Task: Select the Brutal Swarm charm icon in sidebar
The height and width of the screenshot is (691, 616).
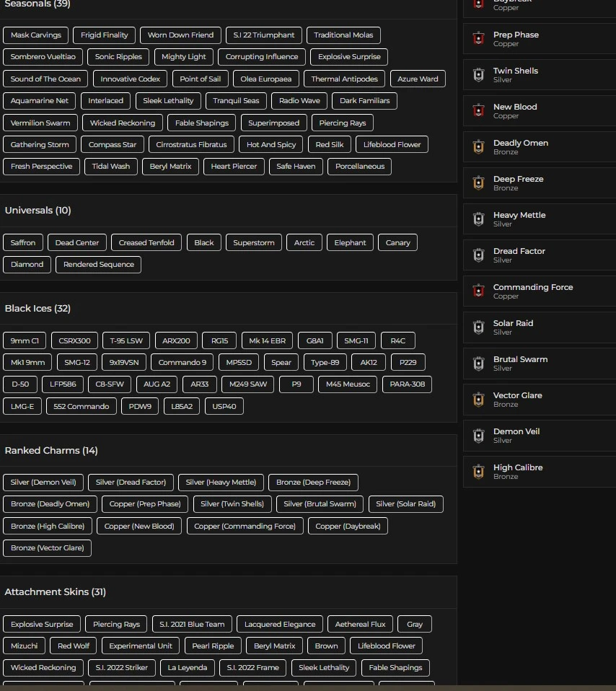Action: 478,364
